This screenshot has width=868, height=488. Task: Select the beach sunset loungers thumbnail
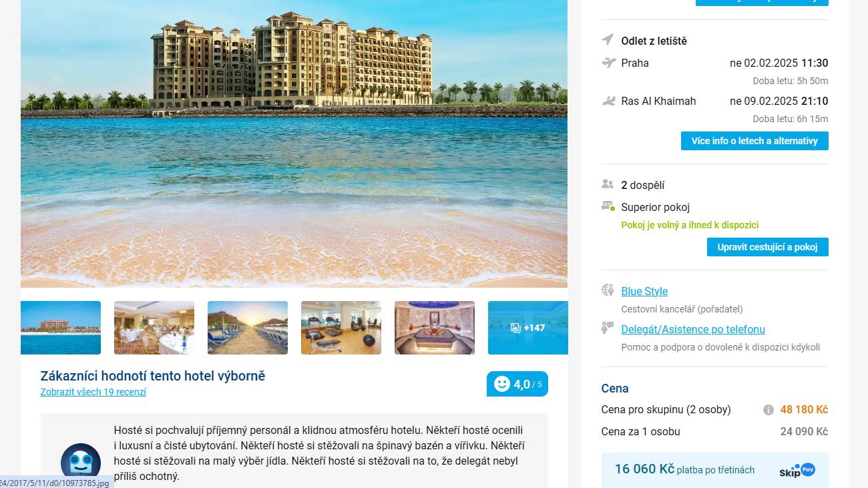click(x=248, y=328)
